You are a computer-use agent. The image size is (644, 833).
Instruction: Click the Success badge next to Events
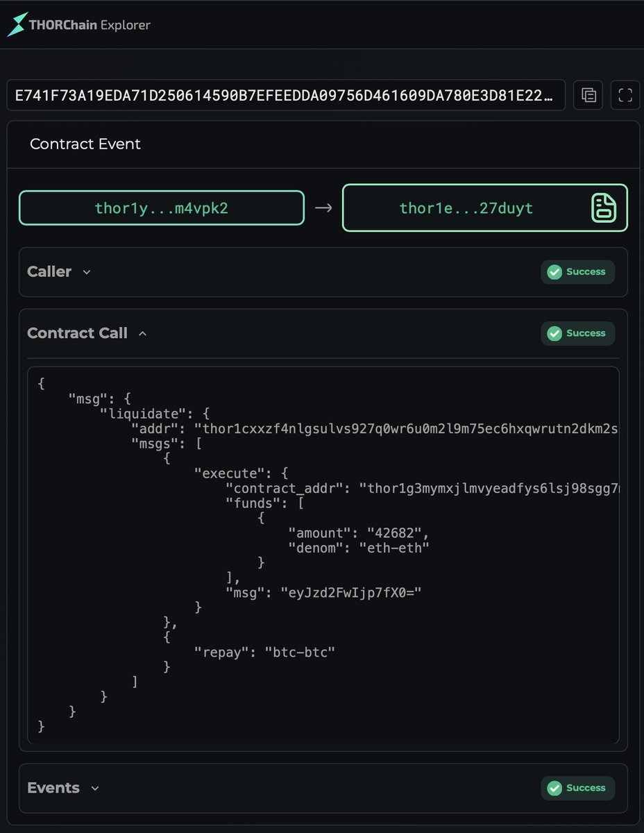(578, 788)
